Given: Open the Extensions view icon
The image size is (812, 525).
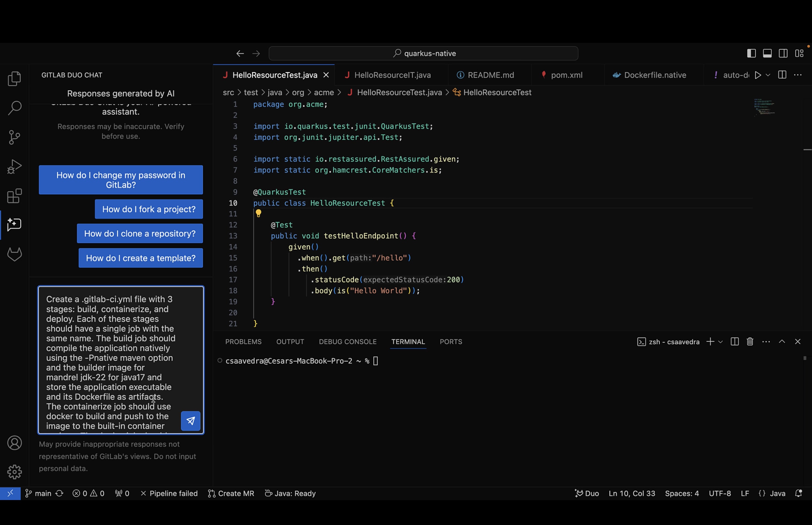Looking at the screenshot, I should 14,196.
